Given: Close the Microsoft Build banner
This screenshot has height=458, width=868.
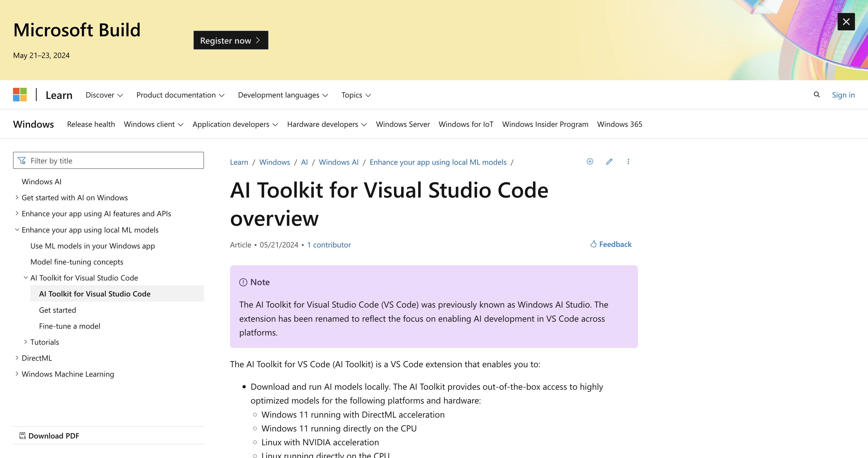Looking at the screenshot, I should click(x=846, y=22).
